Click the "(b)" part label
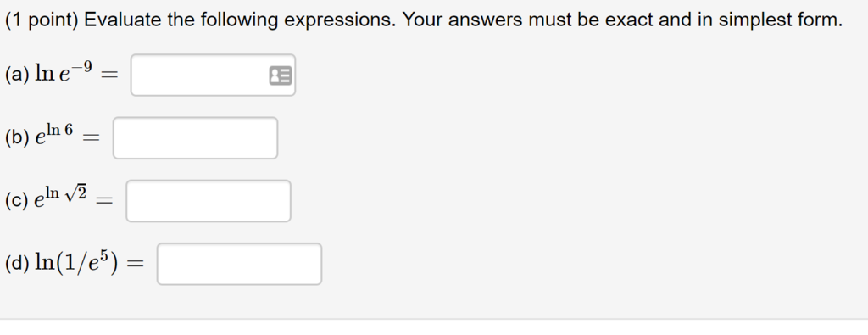This screenshot has height=335, width=868. tap(17, 138)
